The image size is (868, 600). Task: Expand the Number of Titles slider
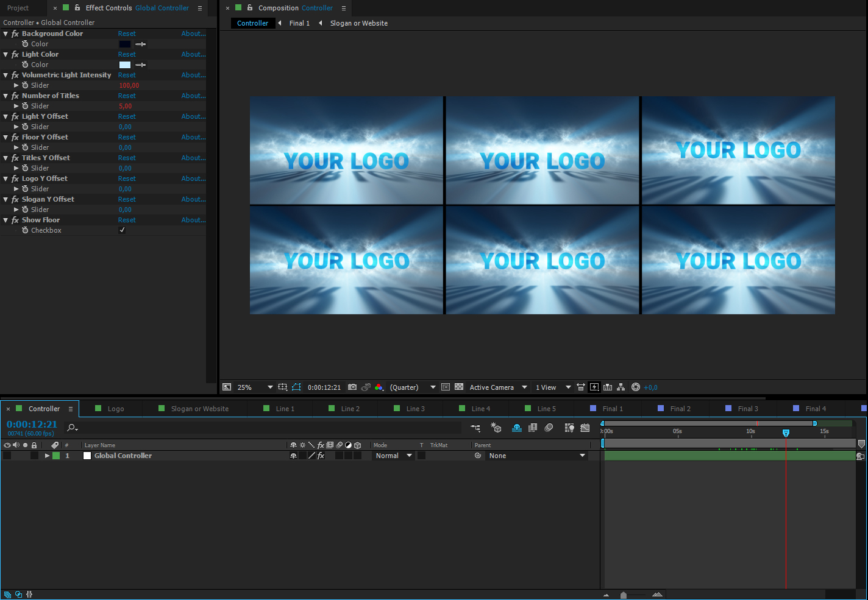(16, 106)
